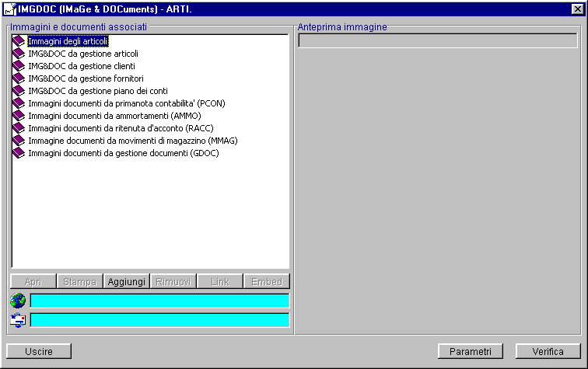
Task: Click book icon beside the AMMO entry
Action: 19,116
